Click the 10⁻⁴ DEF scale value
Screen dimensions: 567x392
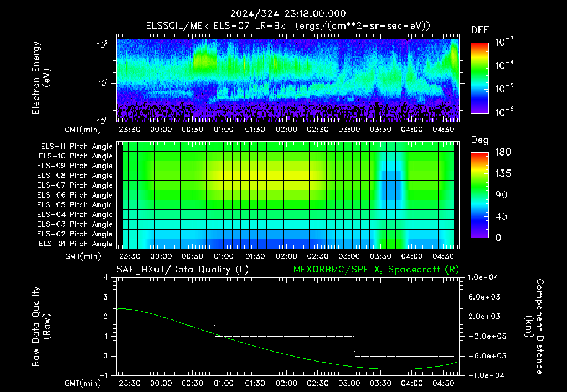pyautogui.click(x=504, y=65)
